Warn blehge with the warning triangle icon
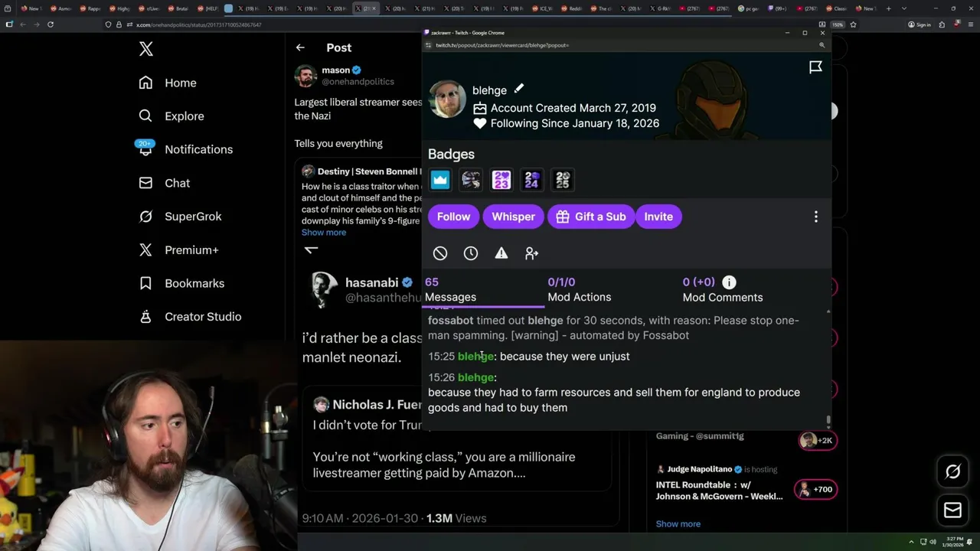This screenshot has width=980, height=551. pos(501,253)
